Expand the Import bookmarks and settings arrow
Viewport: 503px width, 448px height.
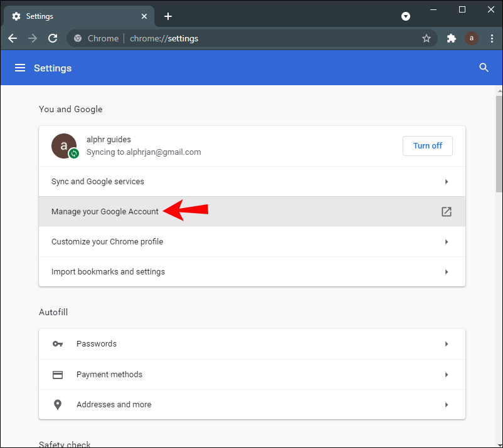tap(446, 272)
